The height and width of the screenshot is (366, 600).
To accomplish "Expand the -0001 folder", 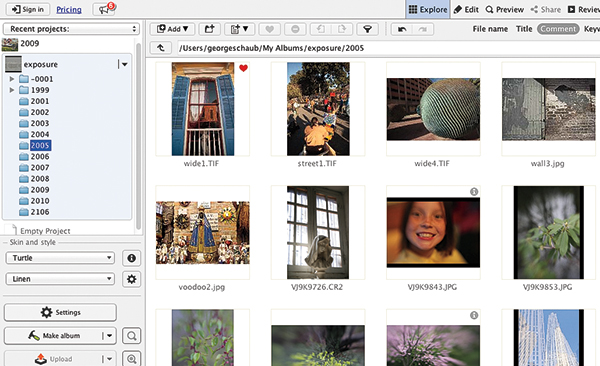I will pos(12,79).
